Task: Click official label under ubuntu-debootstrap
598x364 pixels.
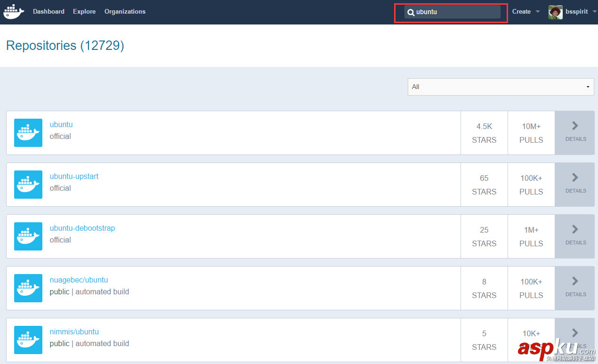Action: [60, 240]
